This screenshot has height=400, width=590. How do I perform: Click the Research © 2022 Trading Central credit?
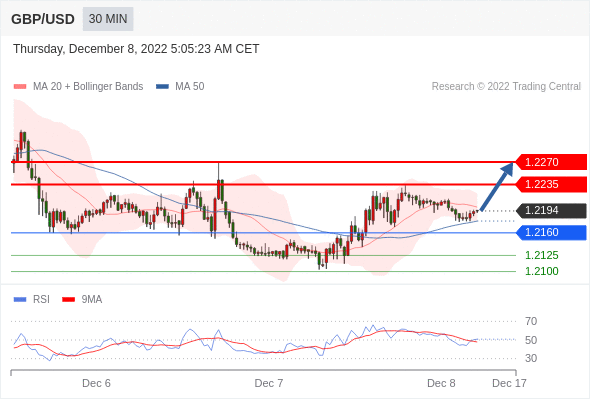pos(506,87)
